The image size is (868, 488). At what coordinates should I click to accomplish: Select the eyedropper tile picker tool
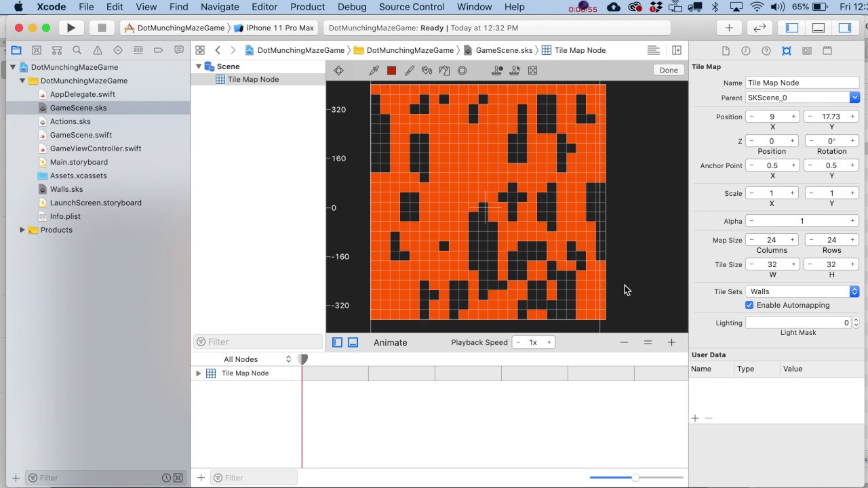point(374,70)
